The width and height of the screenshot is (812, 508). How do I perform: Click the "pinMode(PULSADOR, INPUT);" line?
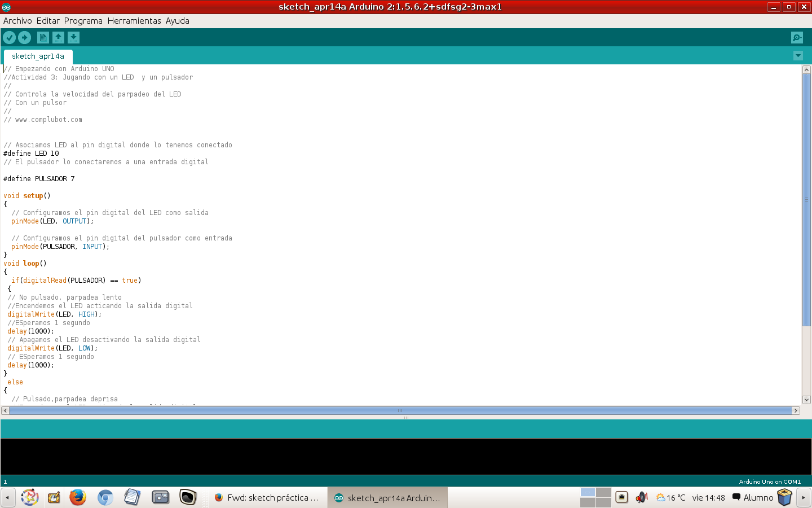pyautogui.click(x=60, y=247)
